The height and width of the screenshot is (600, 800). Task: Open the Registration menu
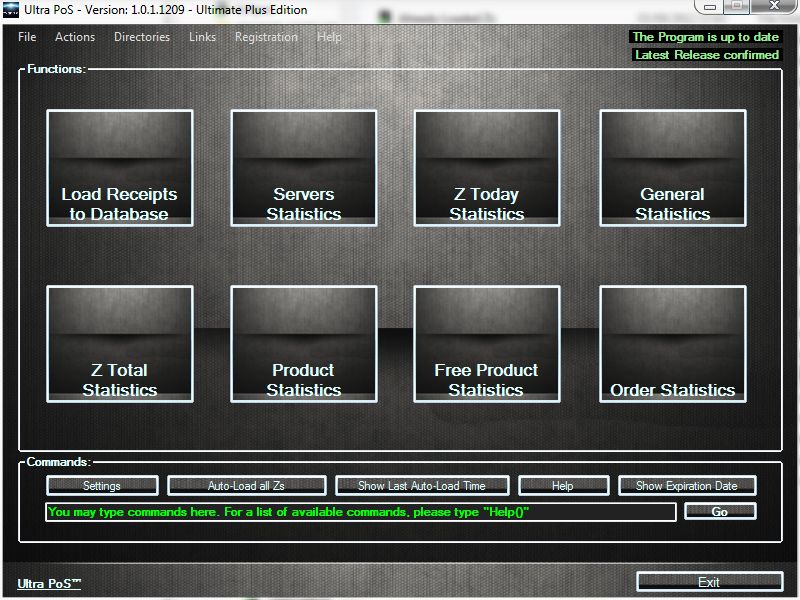coord(266,37)
